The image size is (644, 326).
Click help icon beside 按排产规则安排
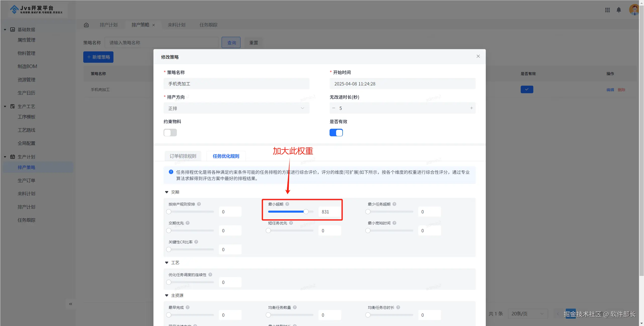click(x=199, y=204)
